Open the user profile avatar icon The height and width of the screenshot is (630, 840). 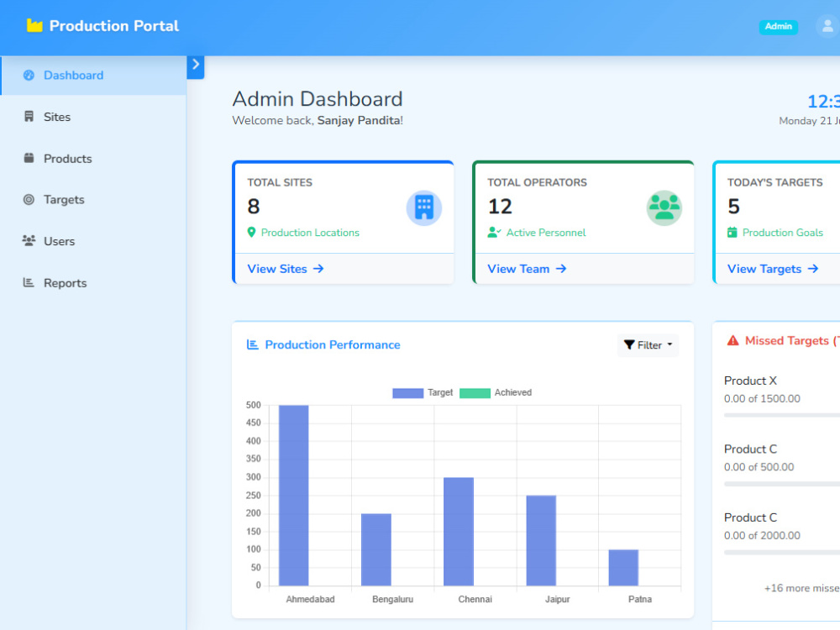coord(827,26)
